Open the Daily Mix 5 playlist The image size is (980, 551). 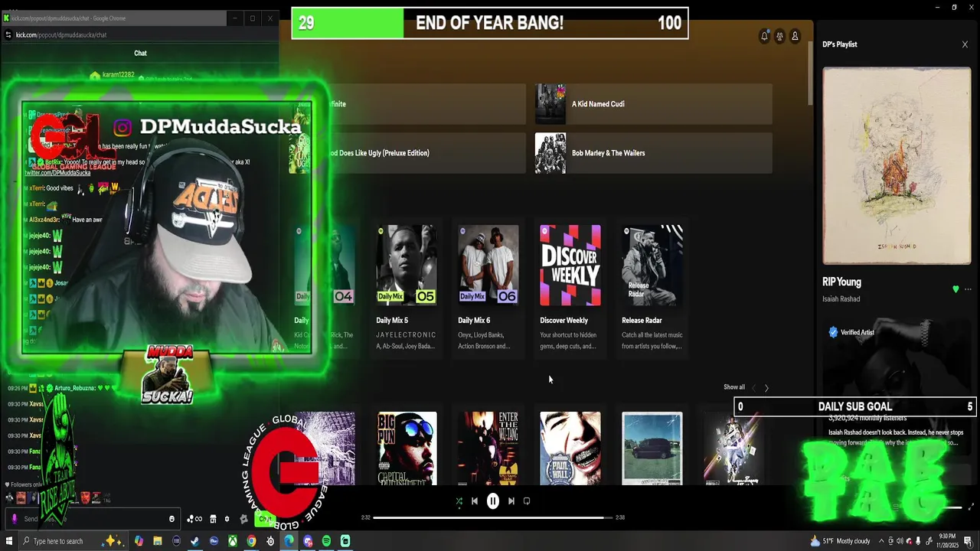(407, 289)
